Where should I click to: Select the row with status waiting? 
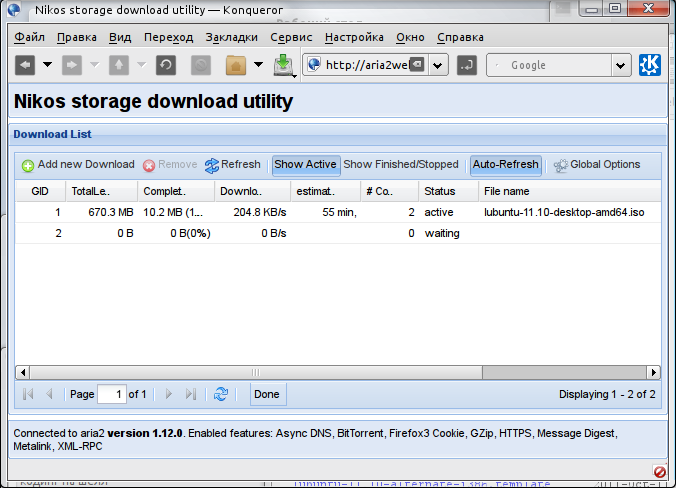tap(338, 233)
